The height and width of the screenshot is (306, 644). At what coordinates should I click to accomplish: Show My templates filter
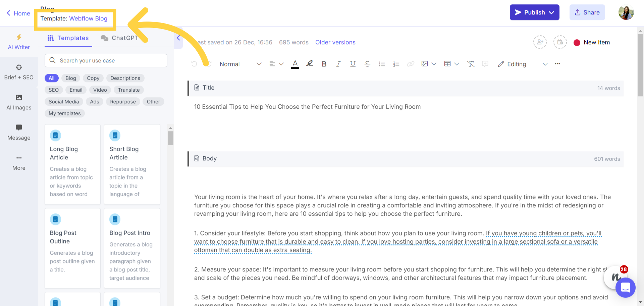(65, 113)
